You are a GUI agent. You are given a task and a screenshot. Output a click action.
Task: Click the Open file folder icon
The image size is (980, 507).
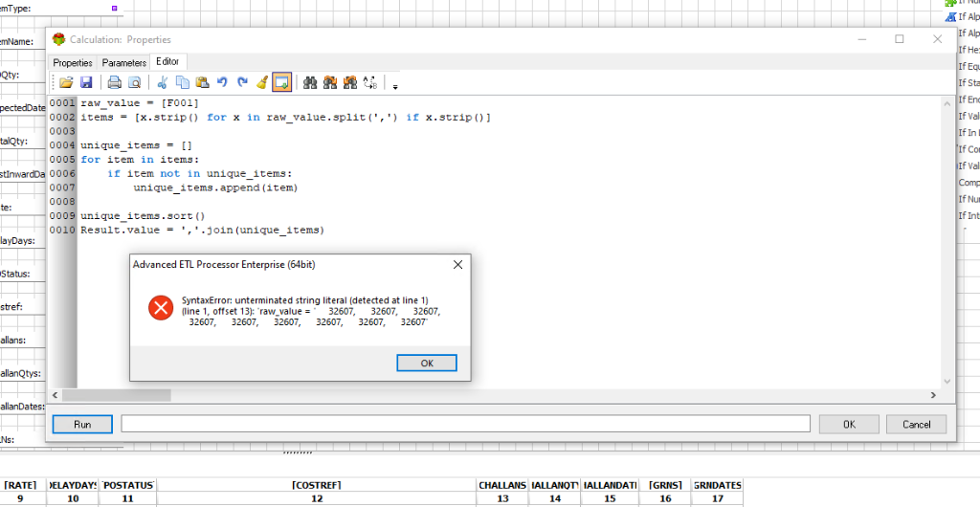pos(67,82)
